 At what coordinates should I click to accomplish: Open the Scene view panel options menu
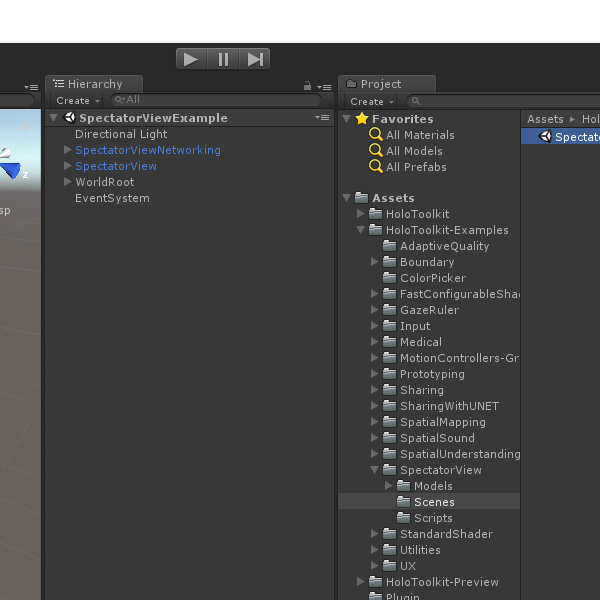pyautogui.click(x=31, y=88)
